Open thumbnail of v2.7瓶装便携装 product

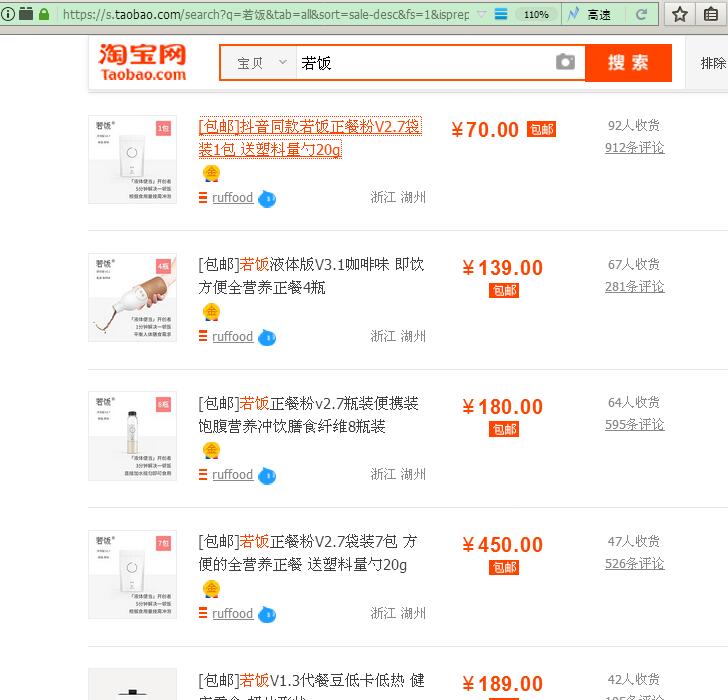133,436
